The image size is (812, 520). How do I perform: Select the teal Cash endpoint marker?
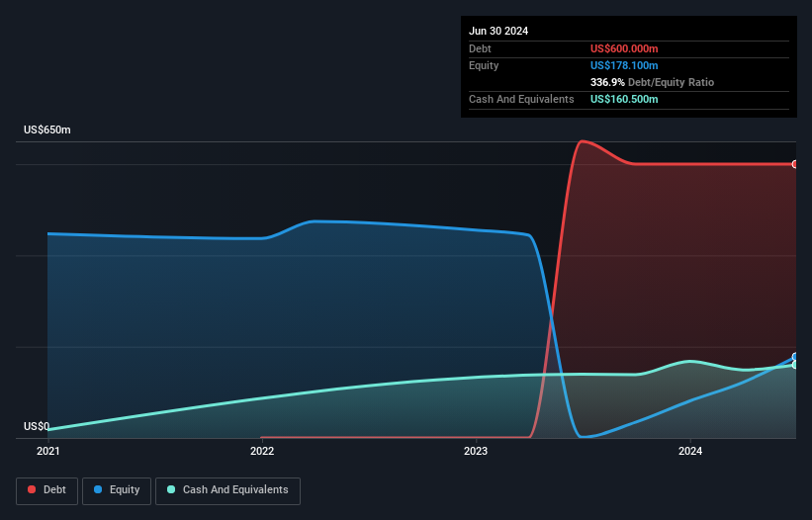coord(795,365)
